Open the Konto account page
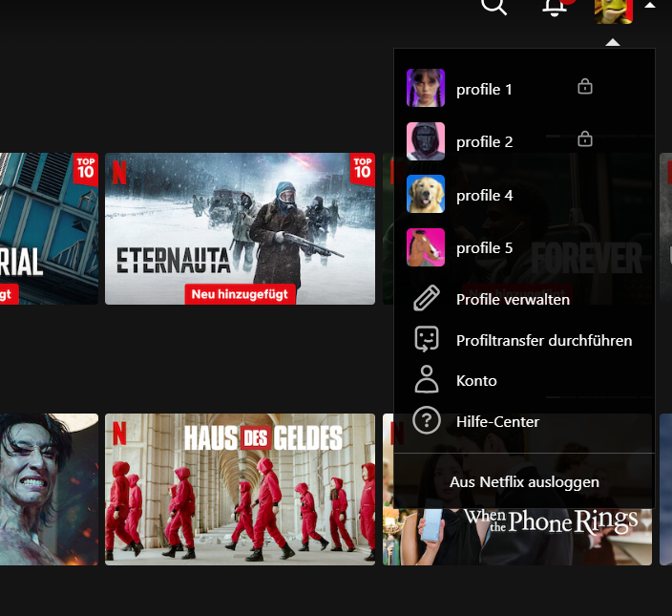 click(x=476, y=381)
